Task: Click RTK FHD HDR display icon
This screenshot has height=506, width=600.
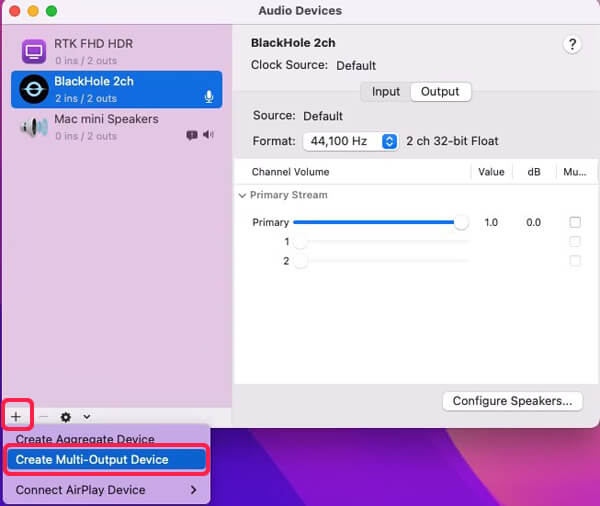Action: click(x=34, y=51)
